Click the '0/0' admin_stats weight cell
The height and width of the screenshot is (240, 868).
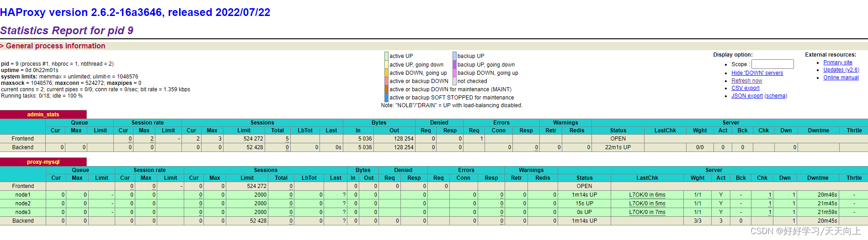700,147
